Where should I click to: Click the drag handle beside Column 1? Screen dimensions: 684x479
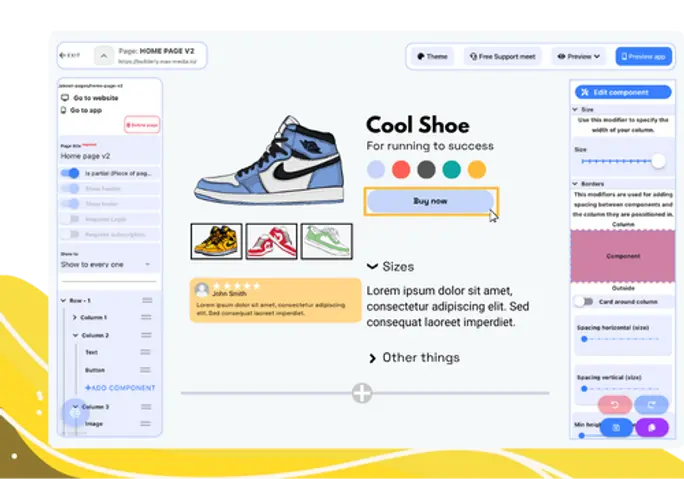coord(147,317)
